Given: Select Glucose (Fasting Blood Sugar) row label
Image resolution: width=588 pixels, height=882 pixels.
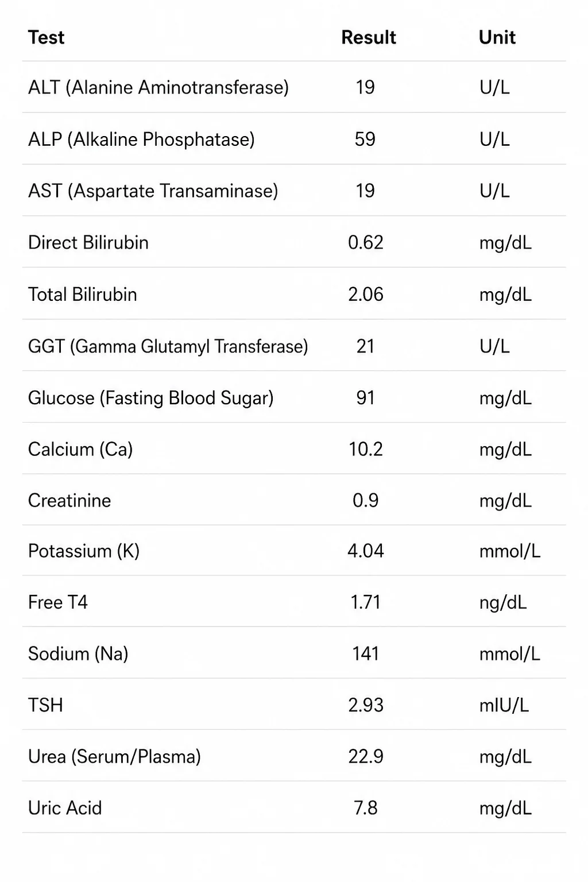Looking at the screenshot, I should (151, 399).
